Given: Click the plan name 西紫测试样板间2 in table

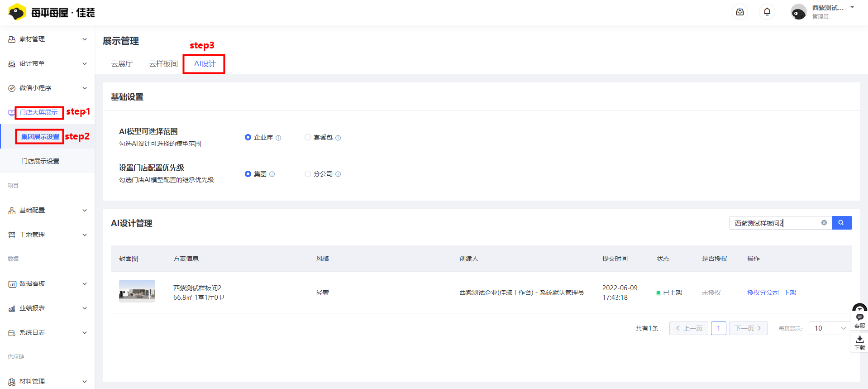Looking at the screenshot, I should tap(197, 288).
